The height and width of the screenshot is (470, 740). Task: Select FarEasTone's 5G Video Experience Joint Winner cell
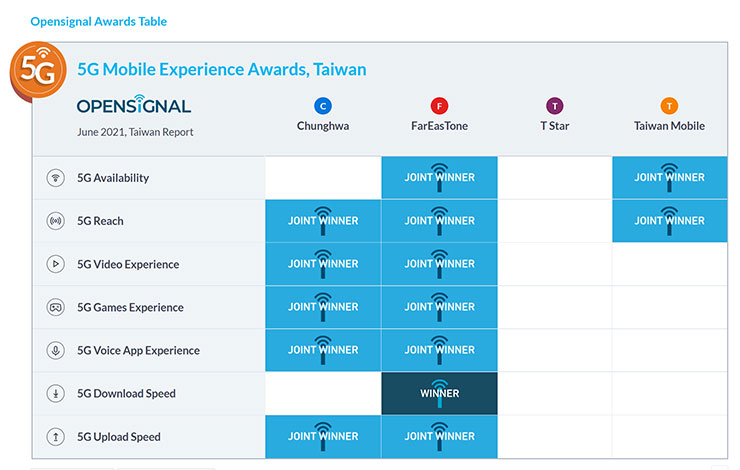439,264
